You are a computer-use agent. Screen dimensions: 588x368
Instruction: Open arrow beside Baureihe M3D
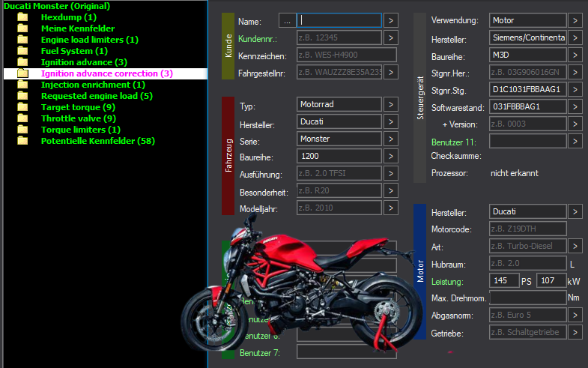click(575, 55)
